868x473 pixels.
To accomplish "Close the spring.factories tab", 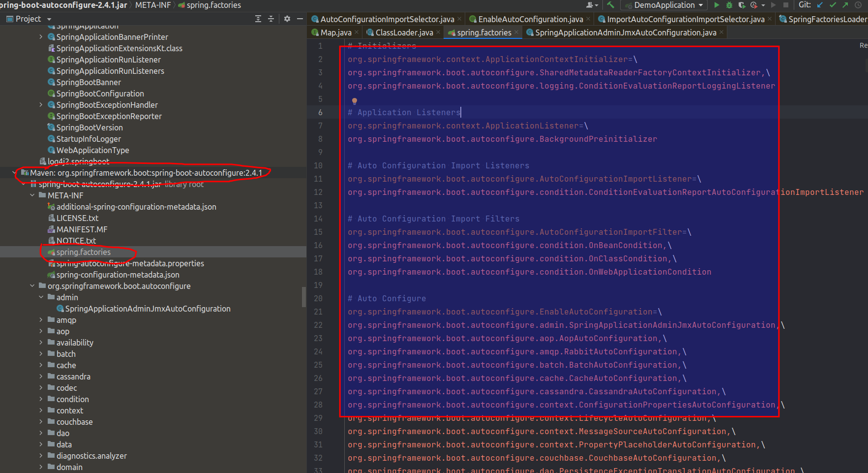I will (x=516, y=32).
